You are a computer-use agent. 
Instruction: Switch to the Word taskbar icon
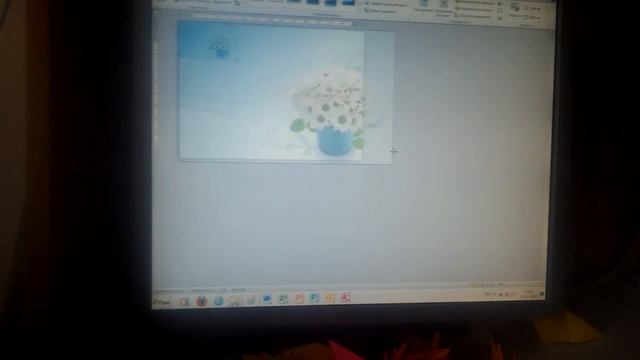coord(267,299)
